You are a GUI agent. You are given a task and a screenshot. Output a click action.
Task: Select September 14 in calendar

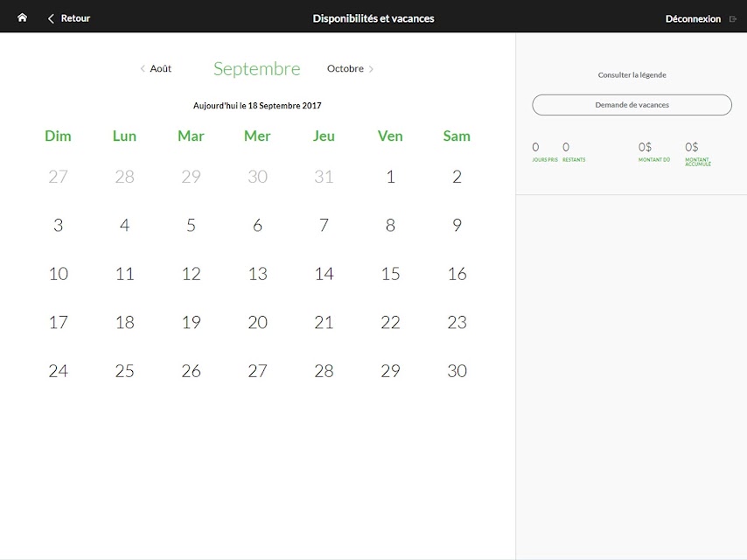tap(324, 274)
